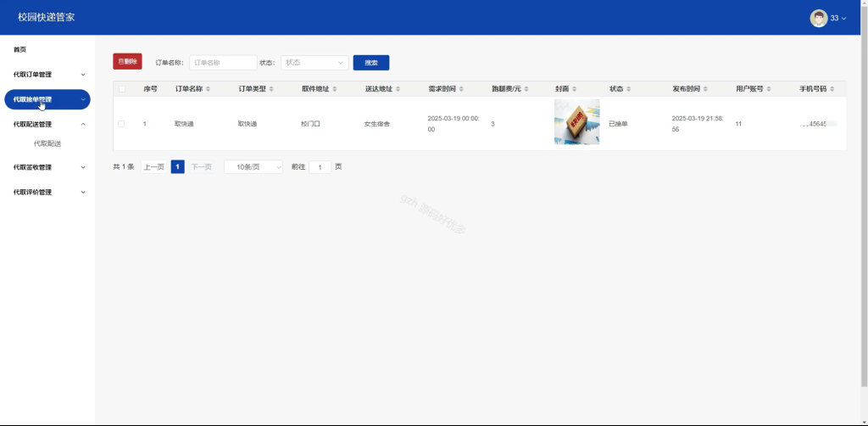Viewport: 868px width, 426px height.
Task: Open the 33 user account dropdown
Action: (x=838, y=19)
